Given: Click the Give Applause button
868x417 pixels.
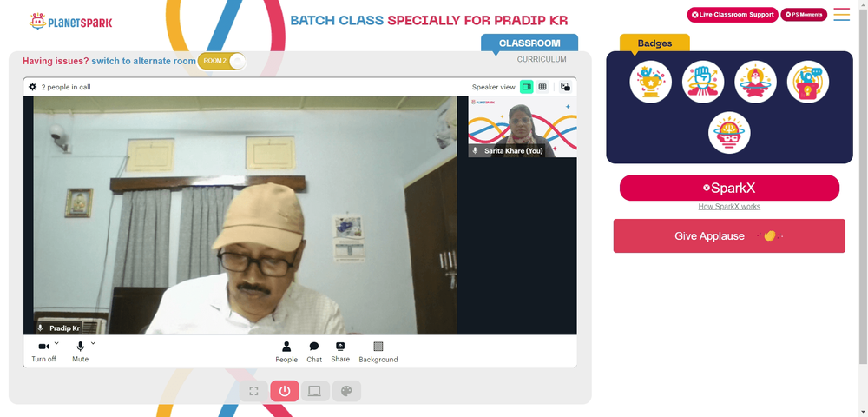Looking at the screenshot, I should [x=729, y=236].
